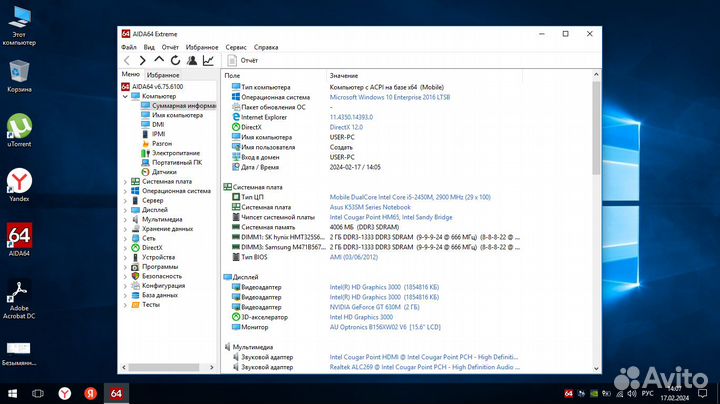Open the graph chart icon in toolbar

(208, 60)
